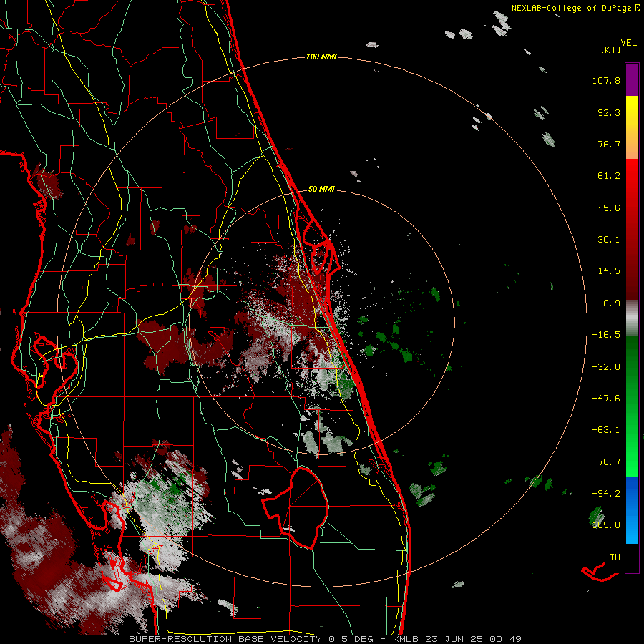Click the -32.0 velocity scale value
The image size is (644, 644).
click(x=606, y=367)
